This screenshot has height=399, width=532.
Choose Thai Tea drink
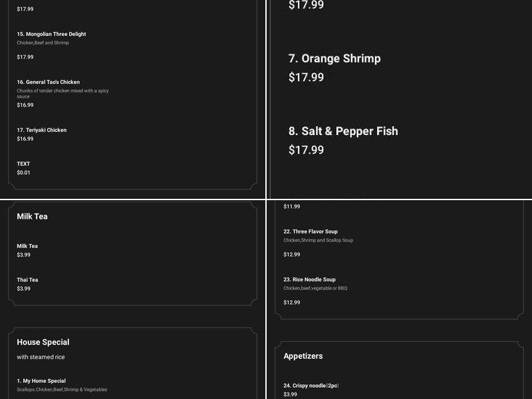[x=27, y=280]
